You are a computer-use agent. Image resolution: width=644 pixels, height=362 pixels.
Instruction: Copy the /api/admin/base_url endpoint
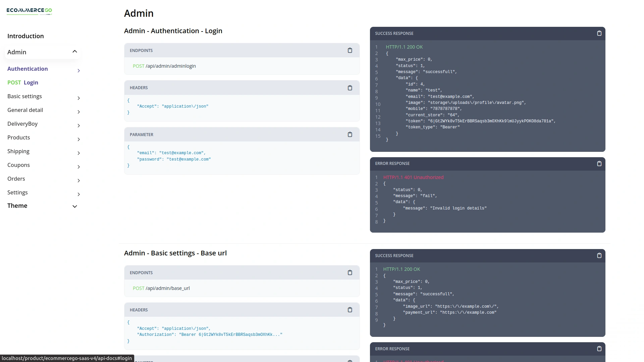350,273
